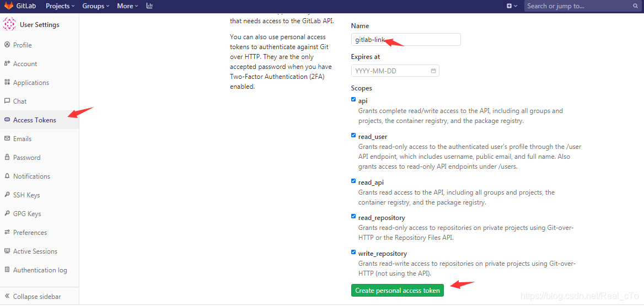Click the Scopes heading text
This screenshot has width=644, height=306.
pyautogui.click(x=362, y=88)
